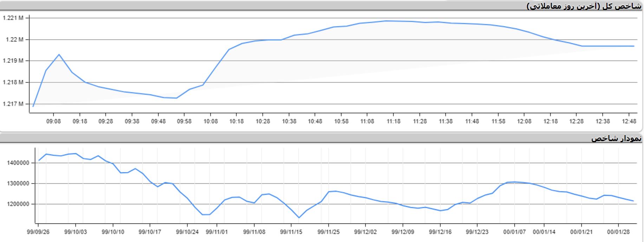Click the "نمودار شاخص" panel heading
The image size is (644, 242).
(x=616, y=138)
